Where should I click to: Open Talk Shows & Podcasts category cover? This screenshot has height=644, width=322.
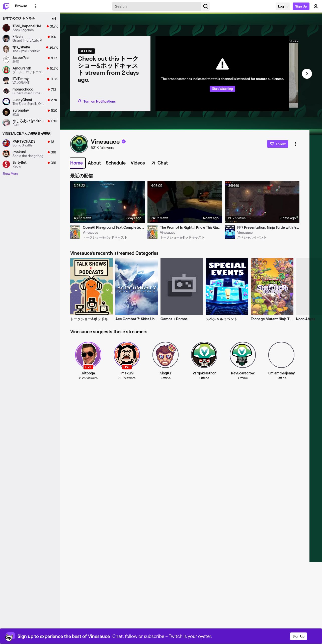92,287
